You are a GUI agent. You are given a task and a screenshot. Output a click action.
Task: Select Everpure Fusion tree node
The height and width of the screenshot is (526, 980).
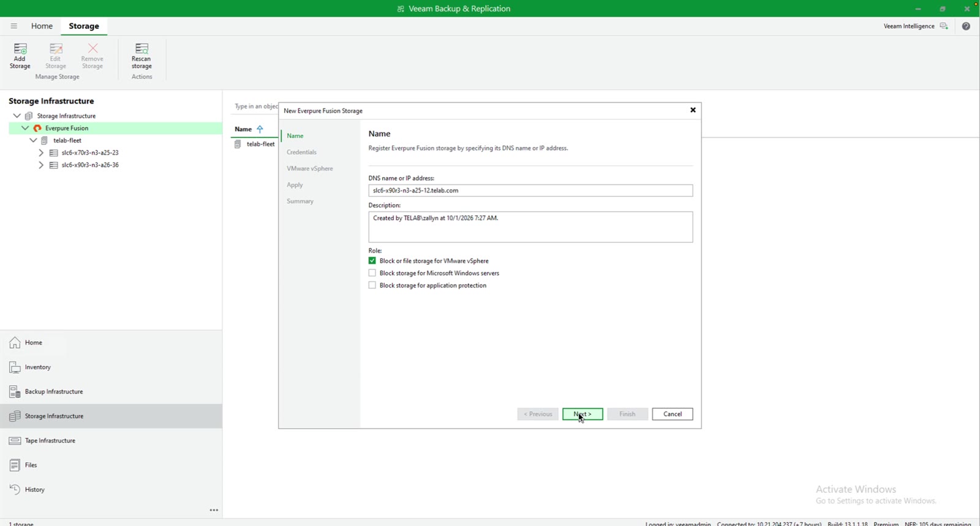click(67, 128)
